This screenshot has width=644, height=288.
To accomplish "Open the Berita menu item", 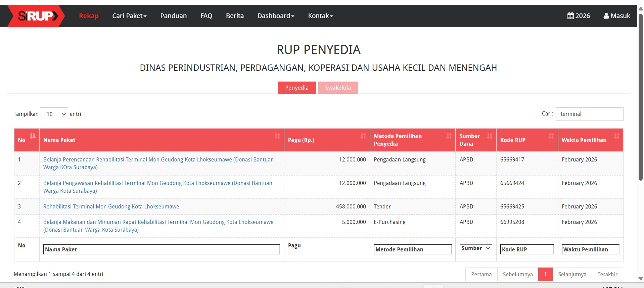I will tap(235, 16).
